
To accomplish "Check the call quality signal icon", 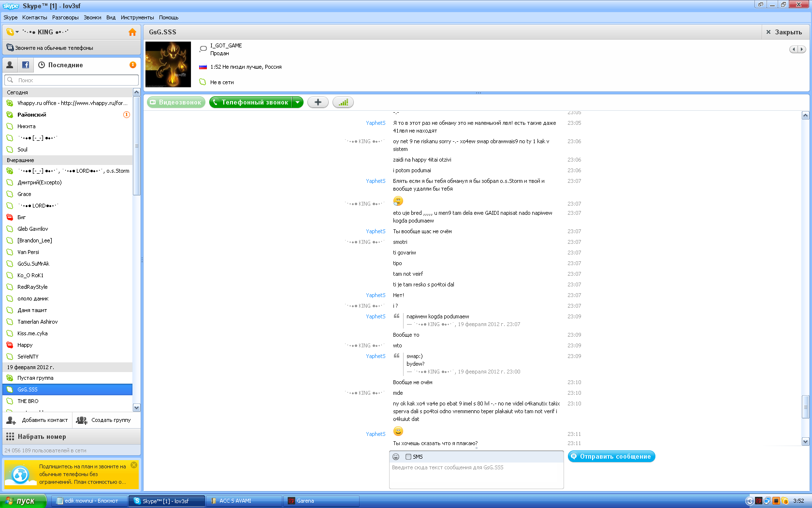I will click(343, 103).
